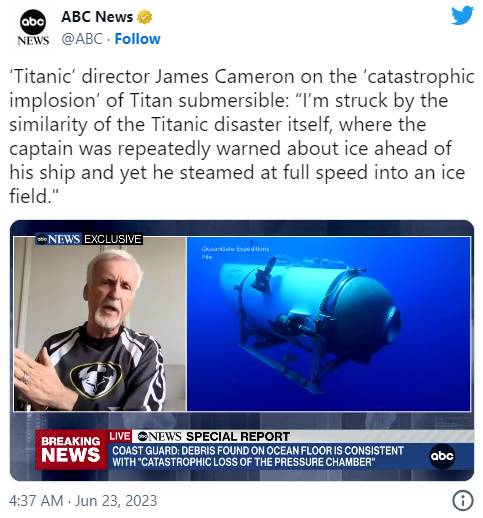Viewport: 483px width, 518px height.
Task: Click the interview video panel of the man
Action: pyautogui.click(x=100, y=324)
